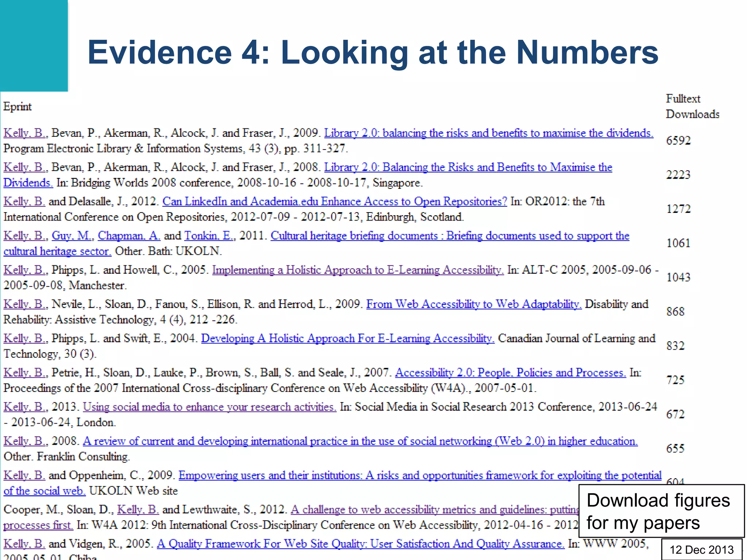Open 'A review of current and developing international practice' link
747x560 pixels.
(x=360, y=442)
